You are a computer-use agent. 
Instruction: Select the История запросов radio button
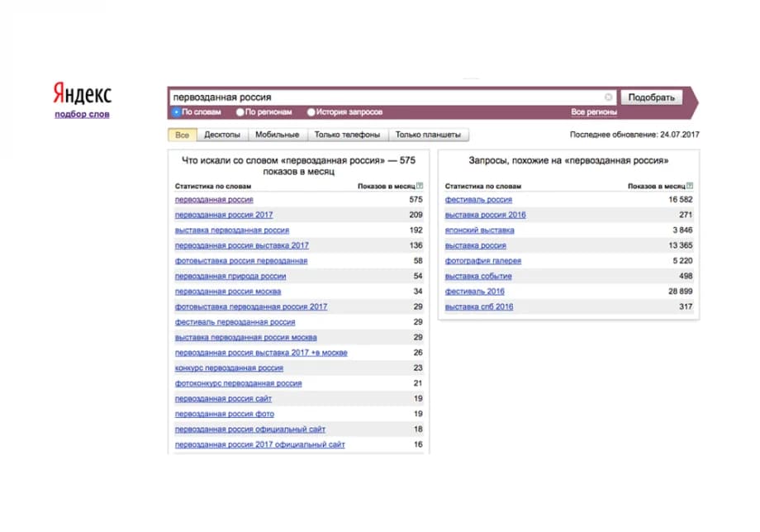311,112
